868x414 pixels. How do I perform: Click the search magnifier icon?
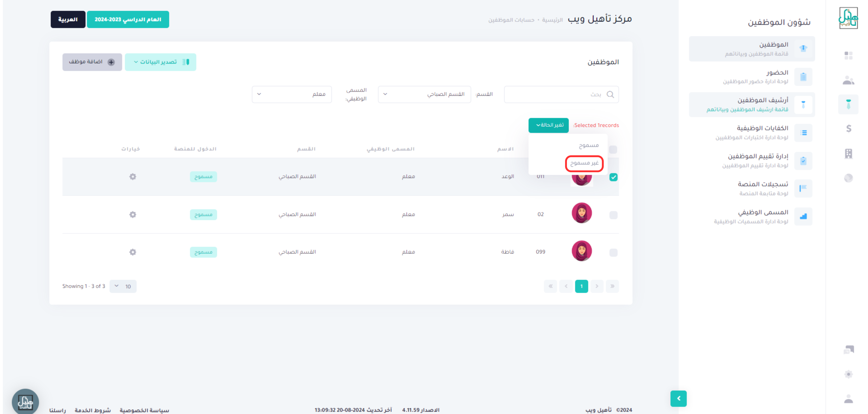pos(610,94)
